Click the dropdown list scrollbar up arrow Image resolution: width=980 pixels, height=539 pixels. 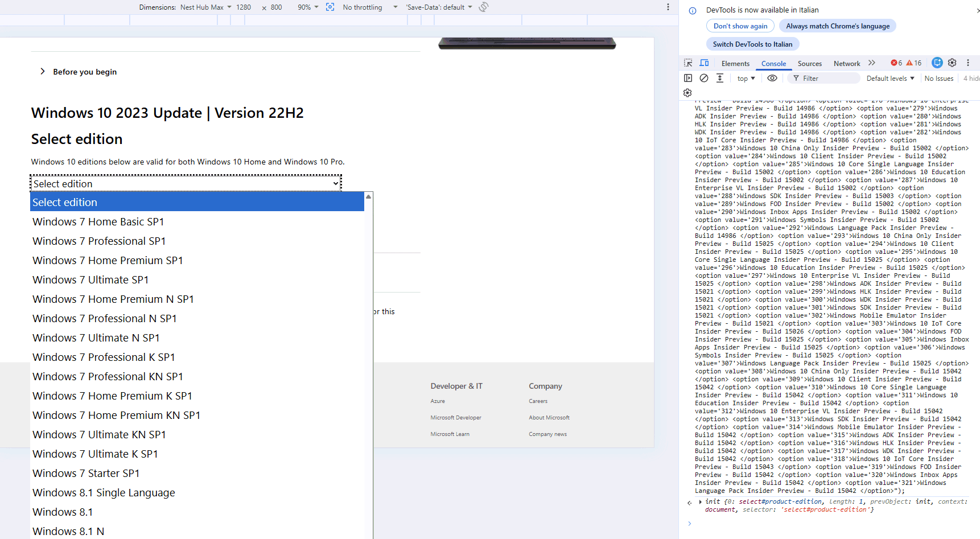click(x=369, y=196)
